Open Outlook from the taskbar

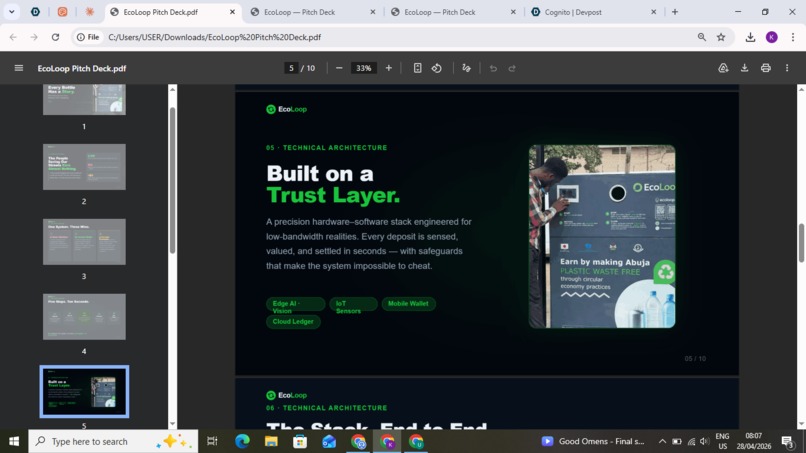click(329, 441)
